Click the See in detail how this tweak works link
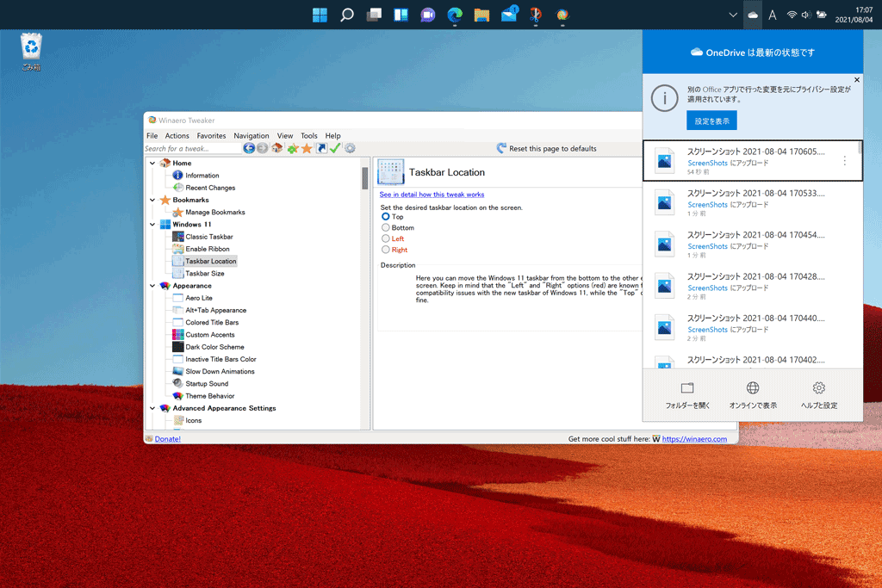The width and height of the screenshot is (882, 588). coord(432,194)
